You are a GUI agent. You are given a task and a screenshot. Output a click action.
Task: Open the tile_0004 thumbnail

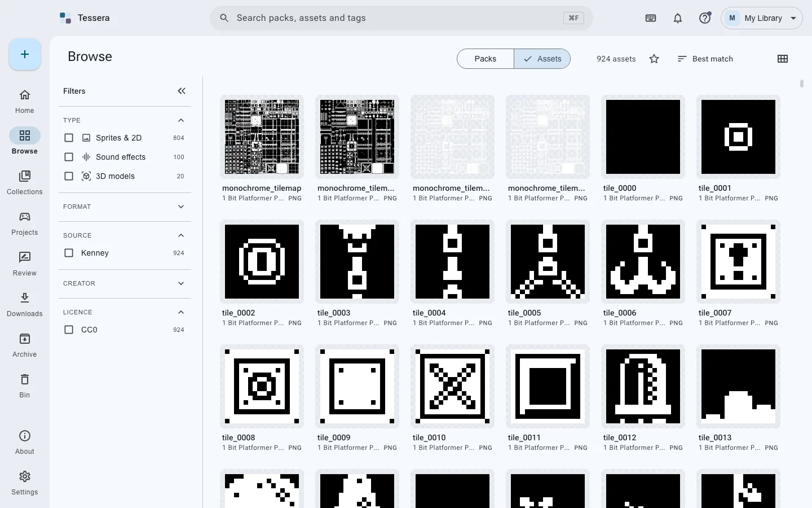coord(452,262)
